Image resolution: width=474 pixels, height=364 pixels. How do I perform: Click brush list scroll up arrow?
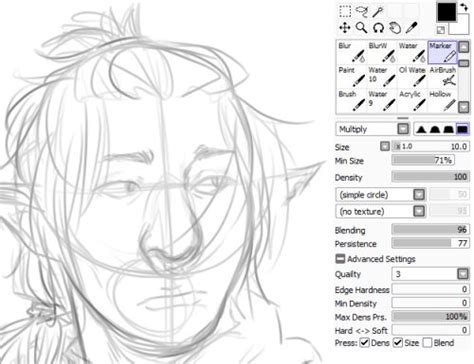click(464, 47)
